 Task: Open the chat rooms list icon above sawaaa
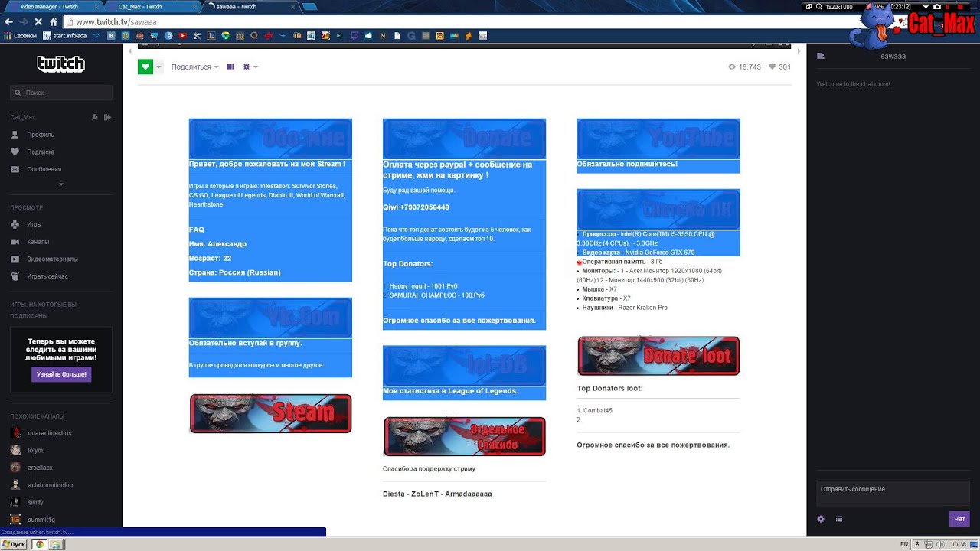821,57
